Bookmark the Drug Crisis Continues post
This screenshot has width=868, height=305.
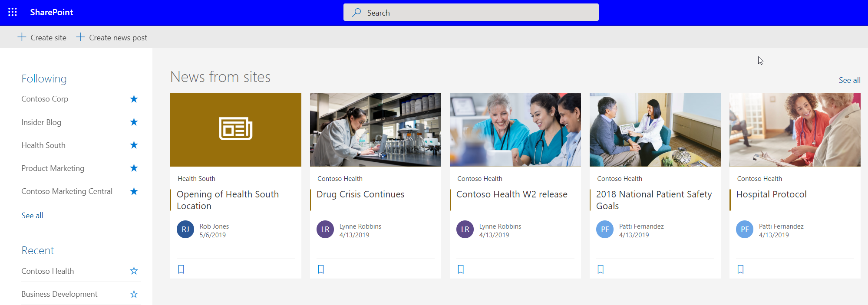click(321, 269)
